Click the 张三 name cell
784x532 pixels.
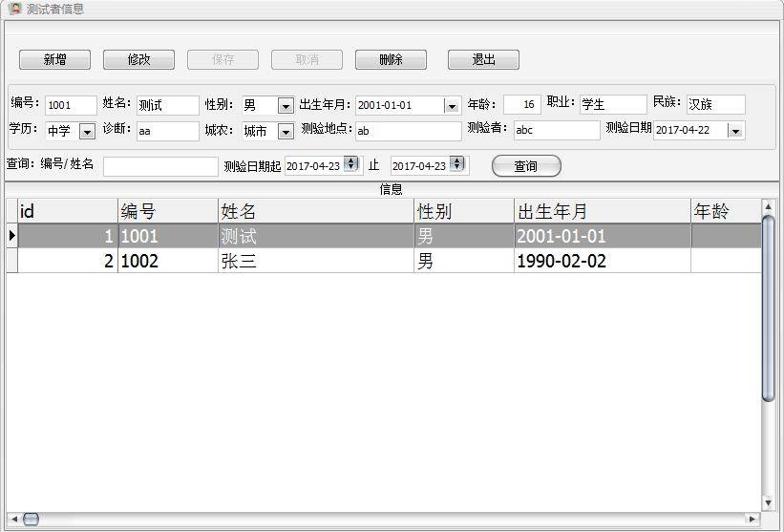click(x=316, y=261)
